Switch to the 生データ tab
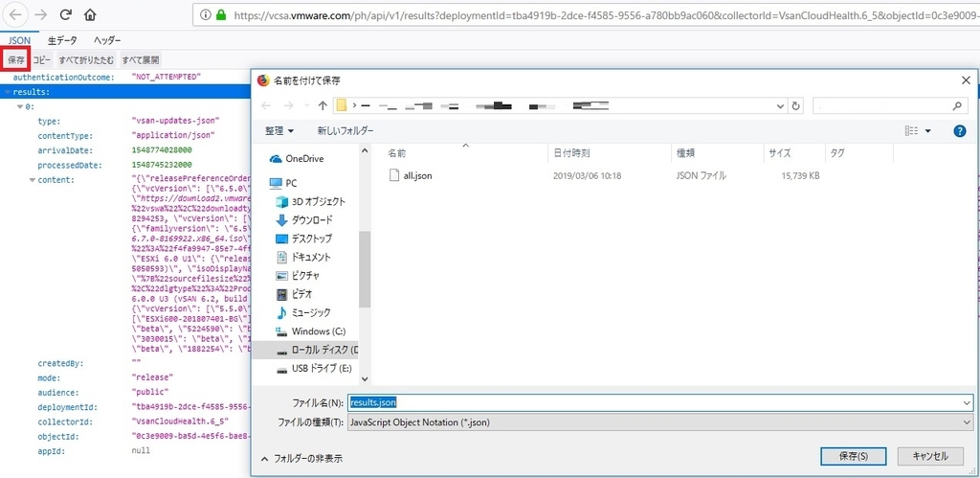The image size is (980, 478). coord(63,40)
